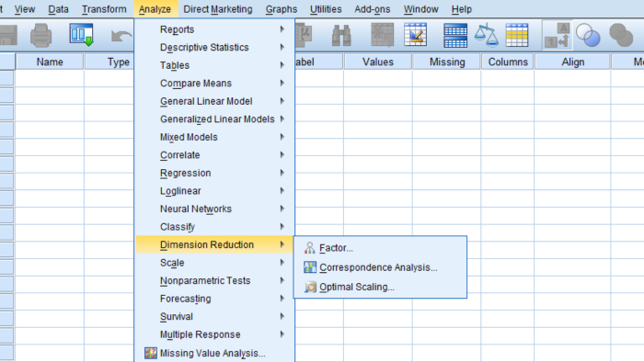Expand the Regression submenu arrow
Screen dimensions: 644x362
(282, 173)
